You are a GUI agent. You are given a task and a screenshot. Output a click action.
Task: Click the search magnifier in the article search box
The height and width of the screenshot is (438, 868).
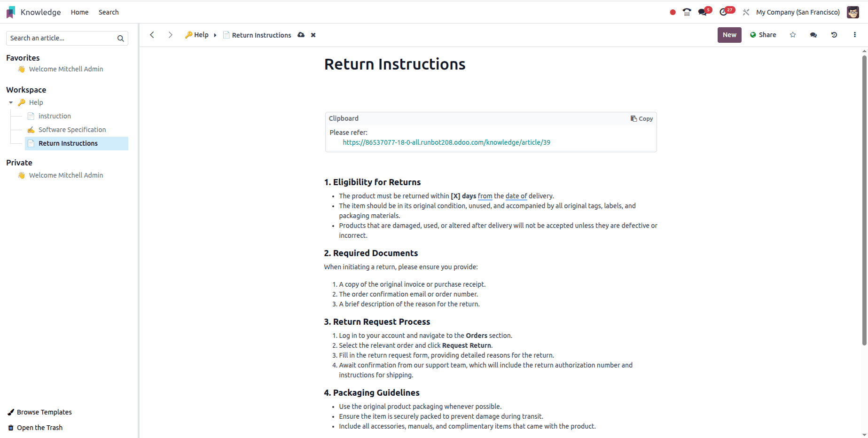pyautogui.click(x=120, y=38)
